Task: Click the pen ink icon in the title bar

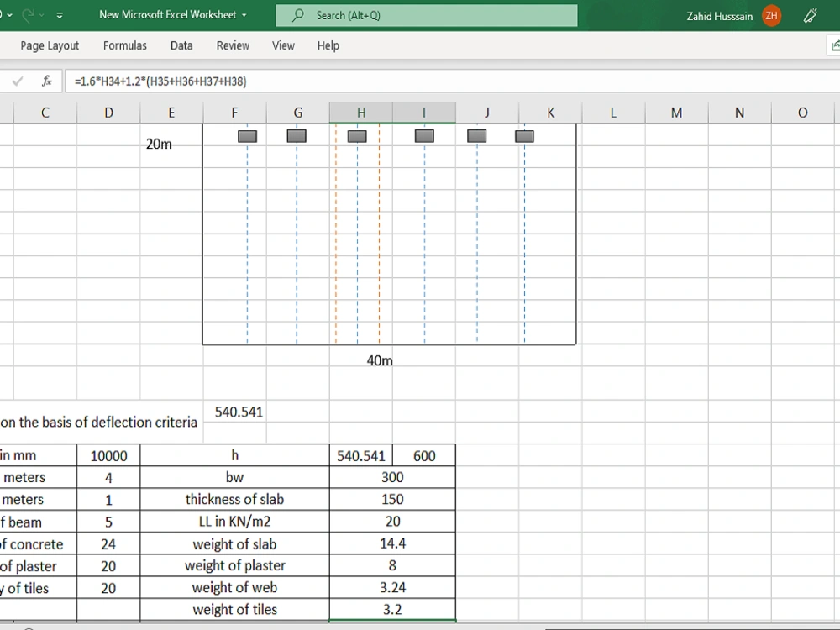Action: click(x=811, y=15)
